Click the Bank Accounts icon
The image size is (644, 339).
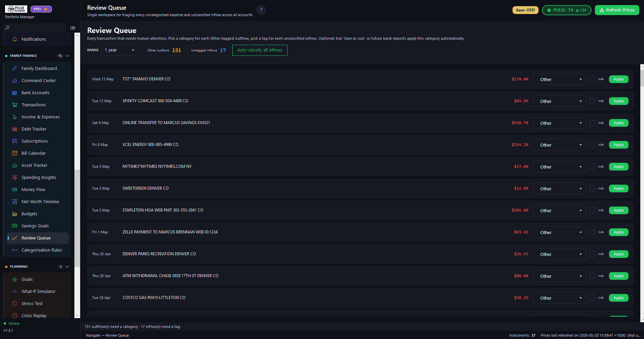pyautogui.click(x=14, y=92)
